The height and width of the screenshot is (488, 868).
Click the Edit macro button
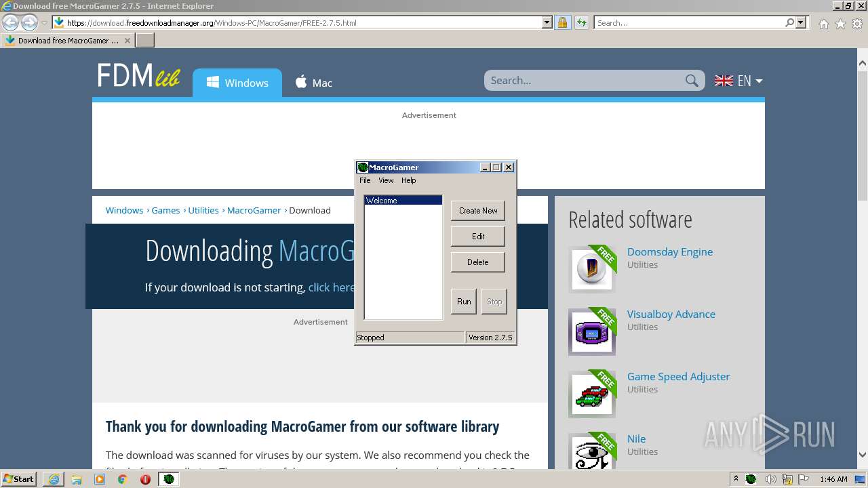click(x=478, y=237)
